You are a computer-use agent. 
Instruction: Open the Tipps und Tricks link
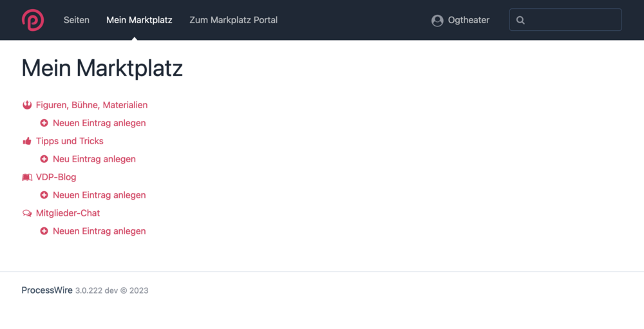(70, 141)
